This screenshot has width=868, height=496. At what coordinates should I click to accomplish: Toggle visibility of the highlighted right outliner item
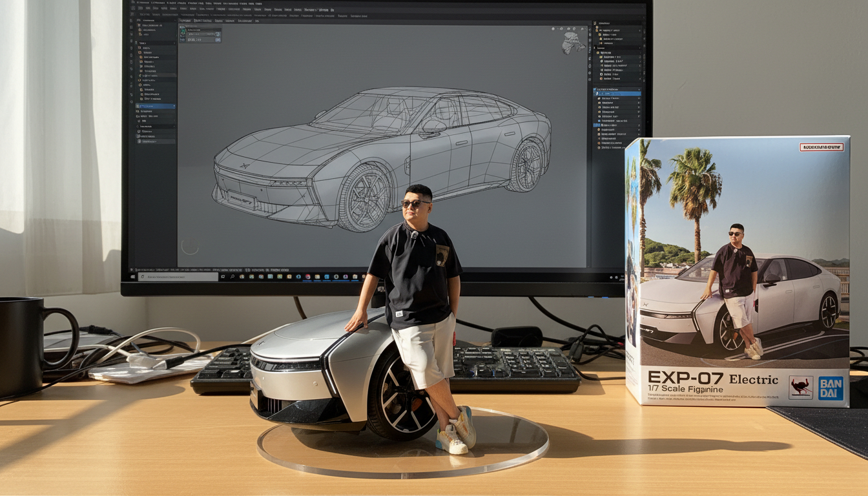tap(639, 94)
